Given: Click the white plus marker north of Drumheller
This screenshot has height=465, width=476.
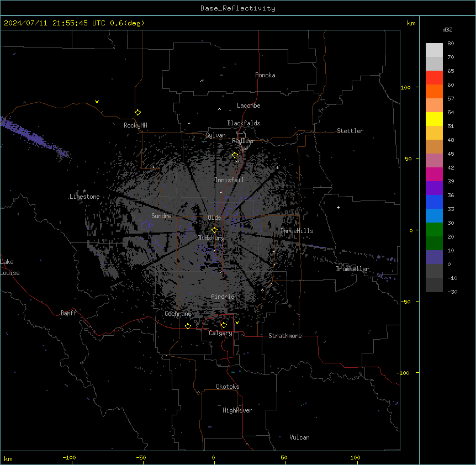Looking at the screenshot, I should tap(338, 207).
